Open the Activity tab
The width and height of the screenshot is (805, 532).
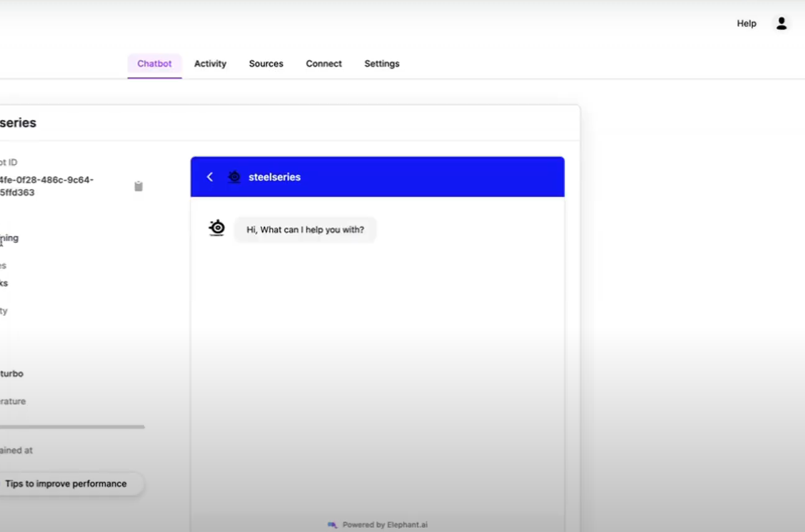point(210,64)
